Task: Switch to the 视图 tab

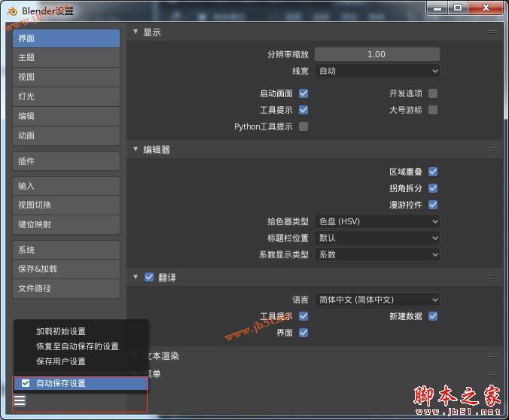Action: tap(66, 77)
